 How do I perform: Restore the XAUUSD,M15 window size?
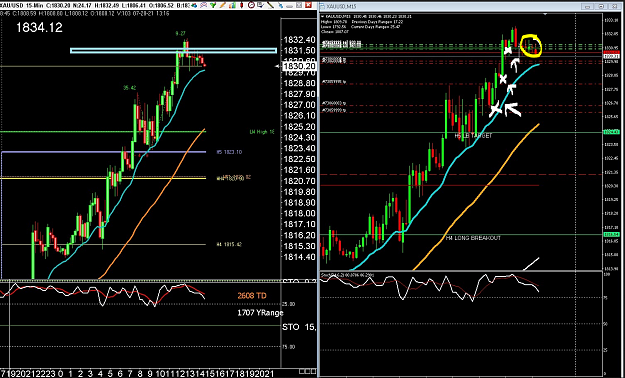tap(601, 6)
